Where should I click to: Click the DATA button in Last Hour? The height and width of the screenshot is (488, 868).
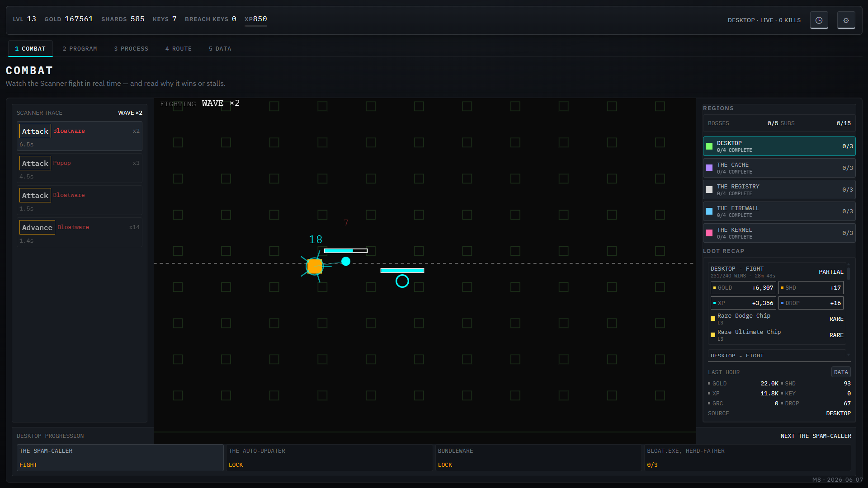point(841,372)
